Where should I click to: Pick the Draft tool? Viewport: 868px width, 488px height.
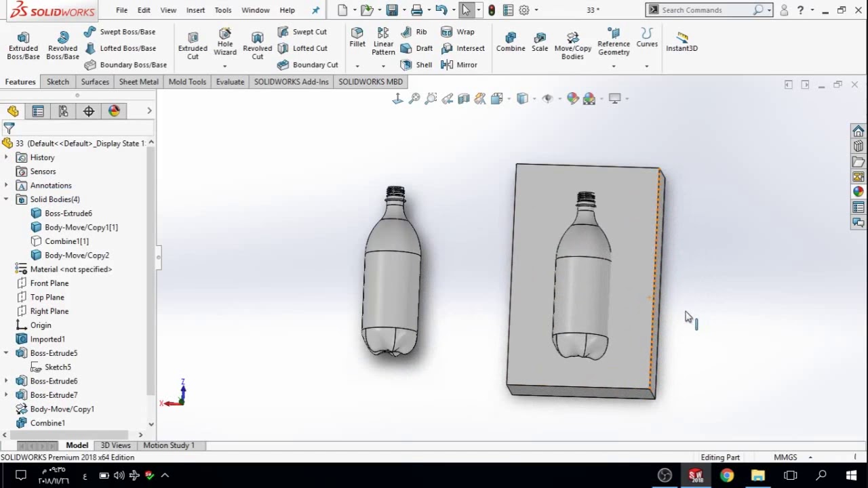pyautogui.click(x=416, y=48)
